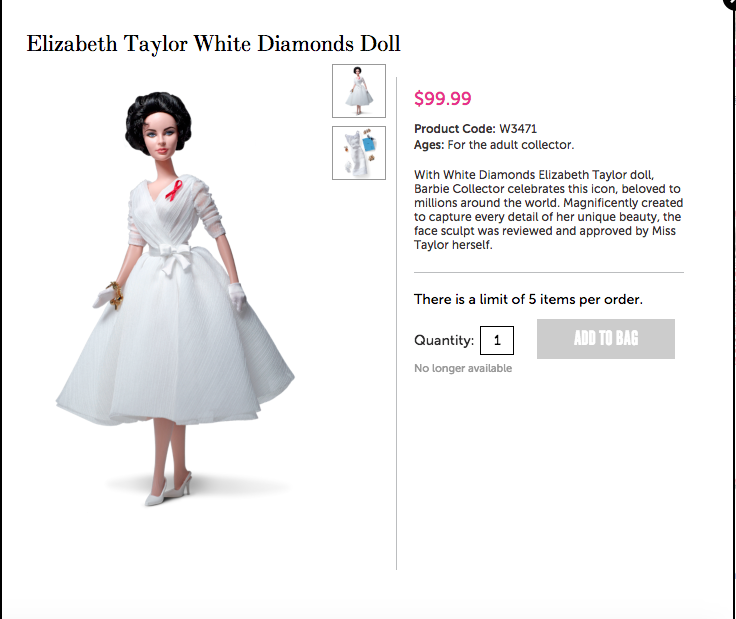Select the first thumbnail showing the doll
The height and width of the screenshot is (619, 736).
point(359,91)
